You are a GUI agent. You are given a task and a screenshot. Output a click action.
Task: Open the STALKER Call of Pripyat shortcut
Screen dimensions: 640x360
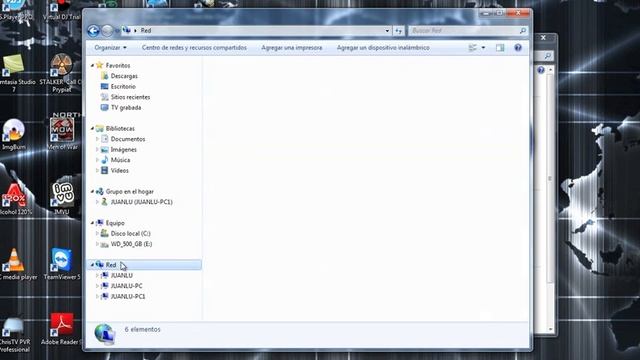[62, 73]
